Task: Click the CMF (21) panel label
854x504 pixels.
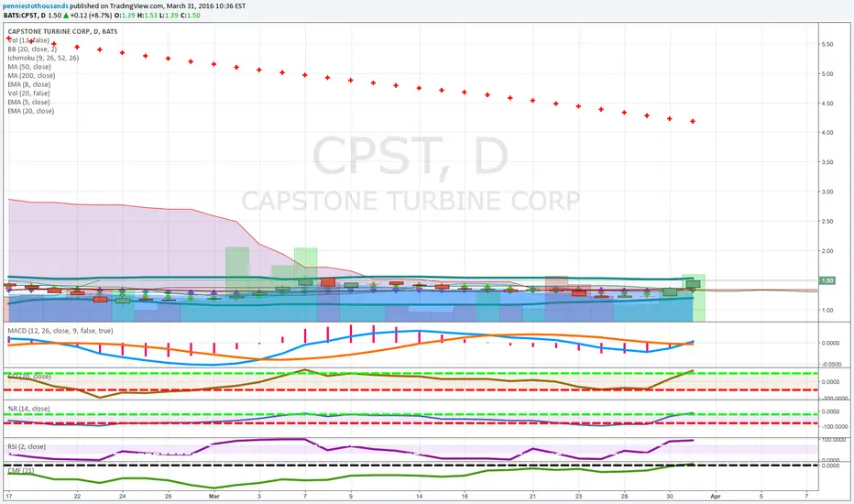Action: pyautogui.click(x=21, y=470)
